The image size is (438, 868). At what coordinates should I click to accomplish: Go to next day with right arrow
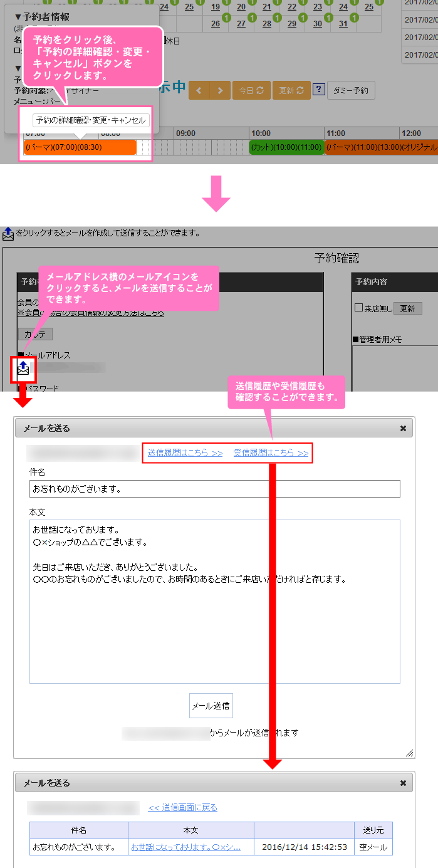coord(219,90)
